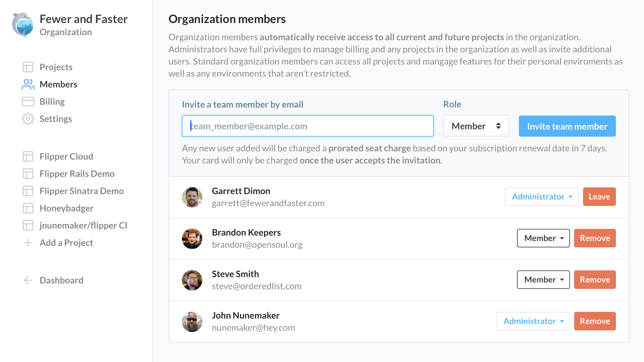Click the back arrow beside Dashboard
The height and width of the screenshot is (362, 644).
[x=28, y=280]
